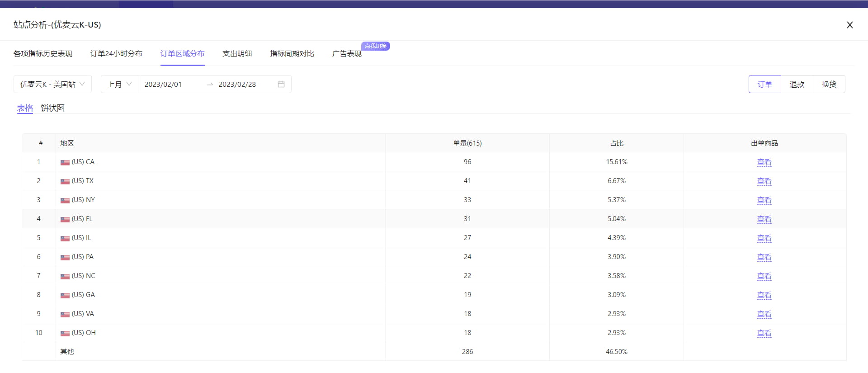The height and width of the screenshot is (373, 868).
Task: Click the 其他 row label
Action: (x=67, y=352)
